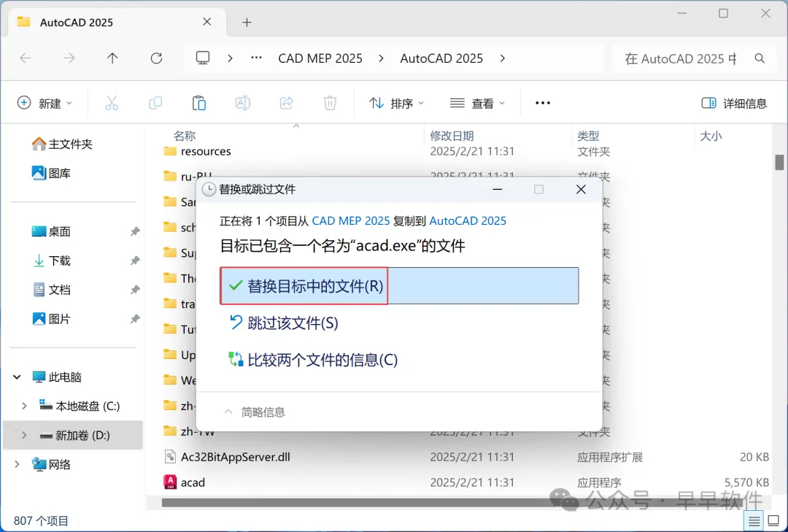This screenshot has width=788, height=532.
Task: Click AutoCAD 2025 breadcrumb in address bar
Action: pos(441,58)
